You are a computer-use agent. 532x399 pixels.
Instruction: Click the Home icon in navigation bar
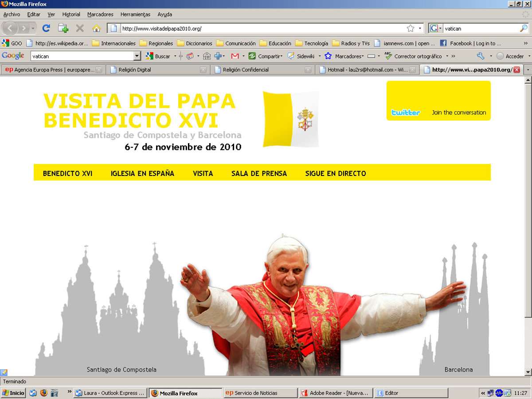[96, 28]
